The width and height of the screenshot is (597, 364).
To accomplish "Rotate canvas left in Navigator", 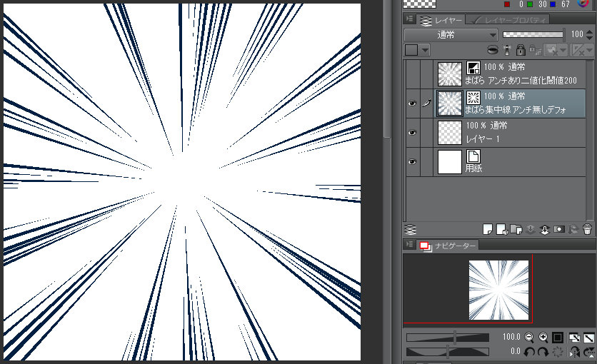I will point(529,351).
